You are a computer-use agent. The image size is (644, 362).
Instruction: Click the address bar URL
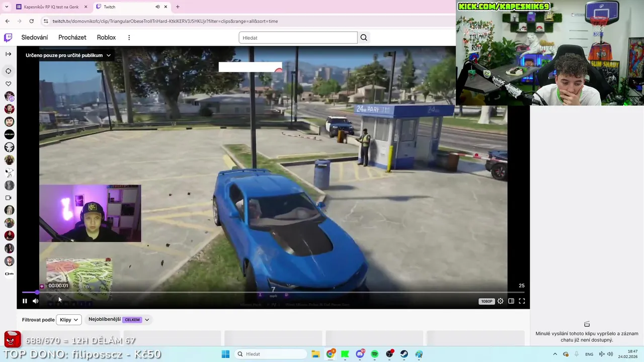pyautogui.click(x=165, y=21)
